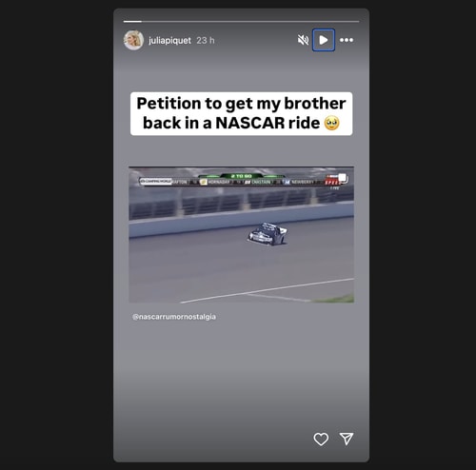Open juliapiquet's profile picture
The width and height of the screenshot is (476, 470).
point(133,40)
